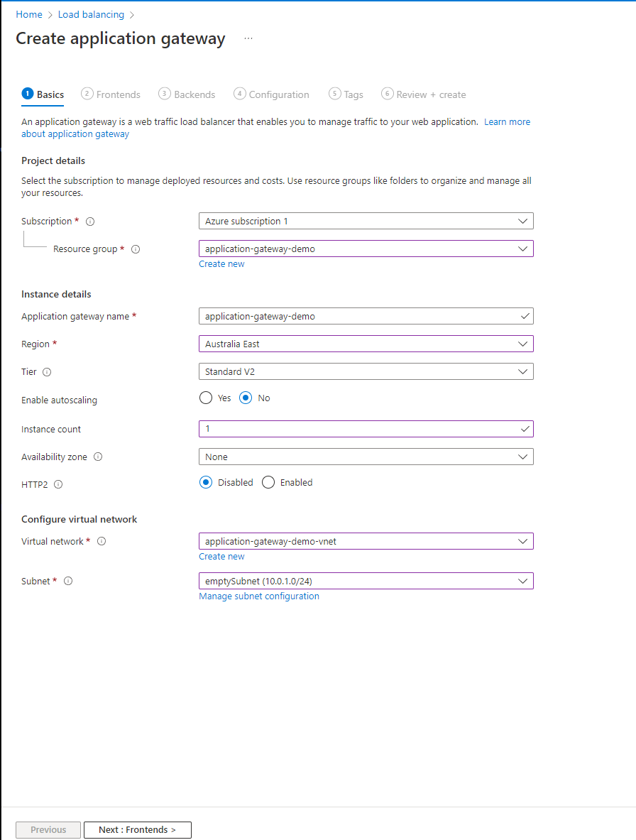The height and width of the screenshot is (840, 636).
Task: Click the Tier info icon
Action: 46,372
